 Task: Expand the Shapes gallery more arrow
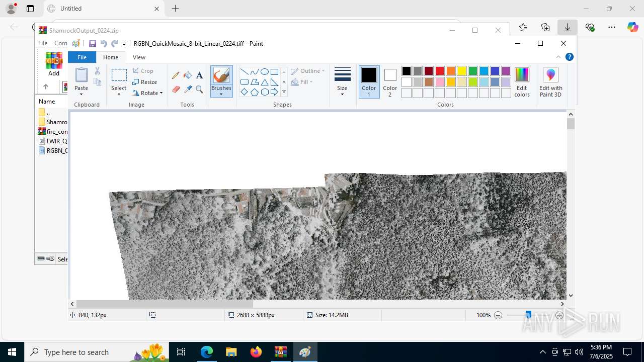click(284, 92)
